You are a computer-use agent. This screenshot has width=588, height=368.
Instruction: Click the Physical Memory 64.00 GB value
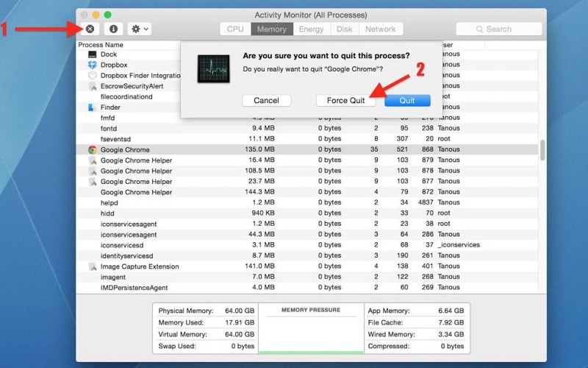pos(240,311)
